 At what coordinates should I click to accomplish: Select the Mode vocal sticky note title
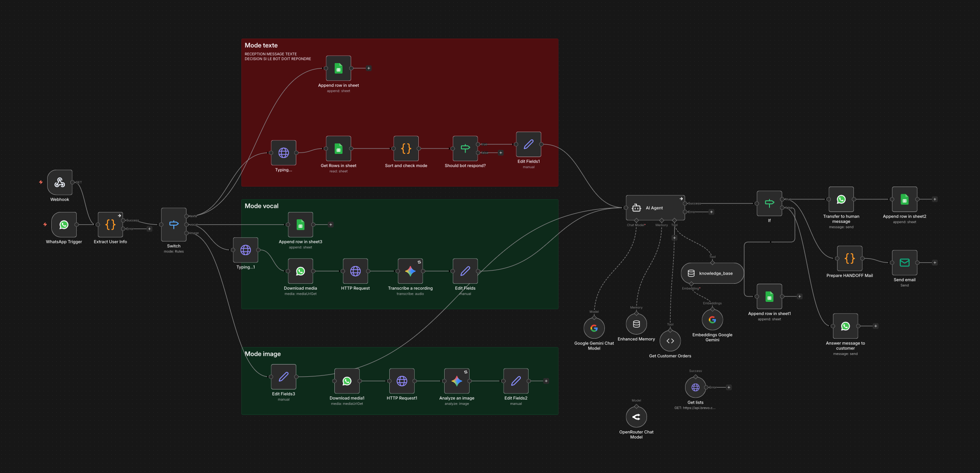point(262,206)
